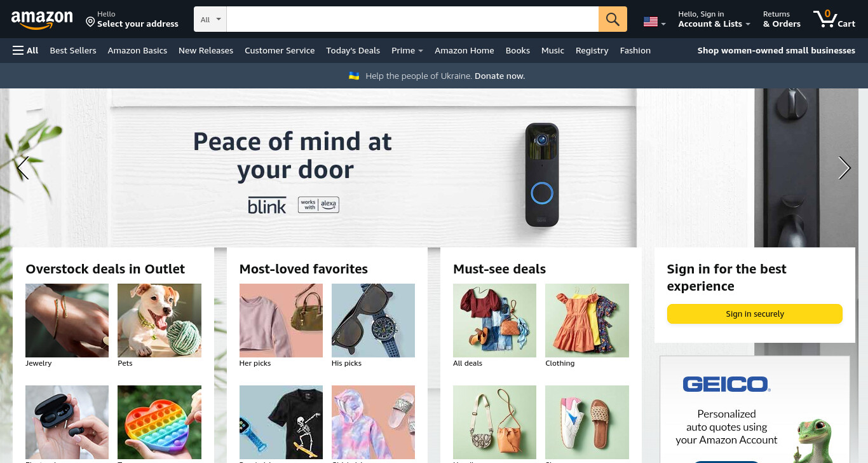Click into the search text field
Image resolution: width=868 pixels, height=463 pixels.
click(412, 19)
